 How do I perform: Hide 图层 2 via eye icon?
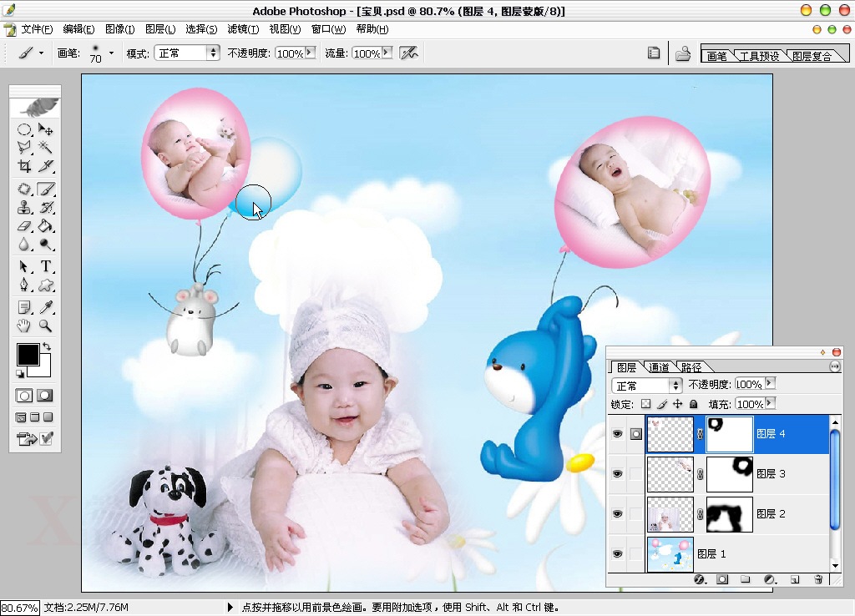click(617, 514)
